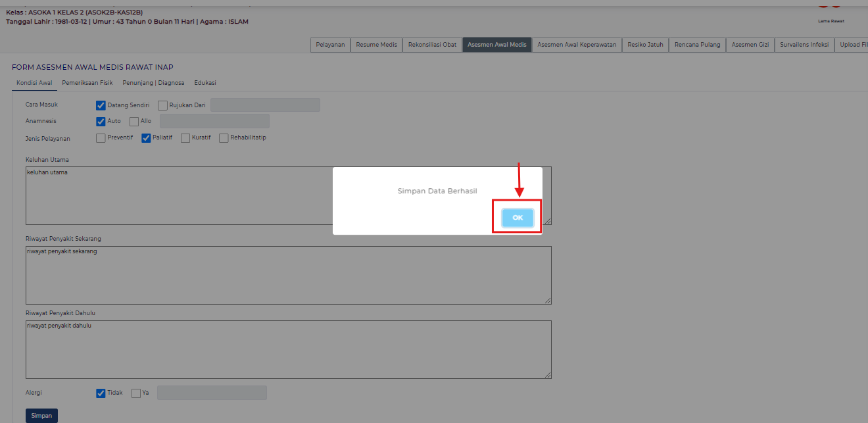The width and height of the screenshot is (868, 423).
Task: Switch to the Pemeriksaan Fisik sub-tab
Action: (x=87, y=83)
